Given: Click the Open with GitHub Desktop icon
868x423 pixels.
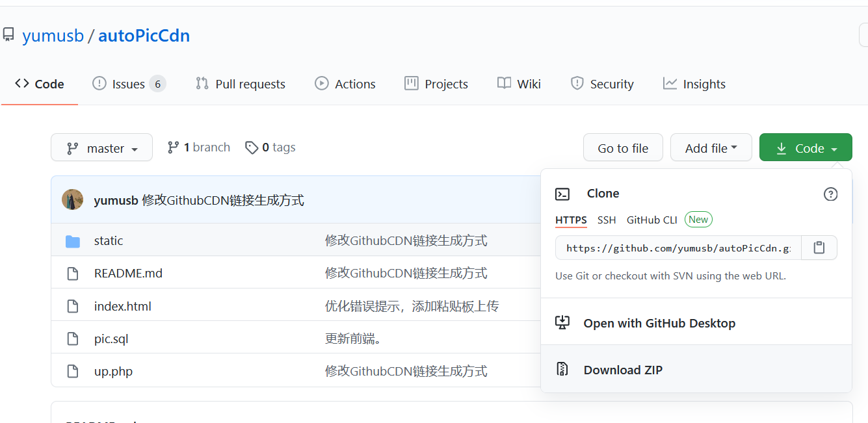Looking at the screenshot, I should pos(562,323).
